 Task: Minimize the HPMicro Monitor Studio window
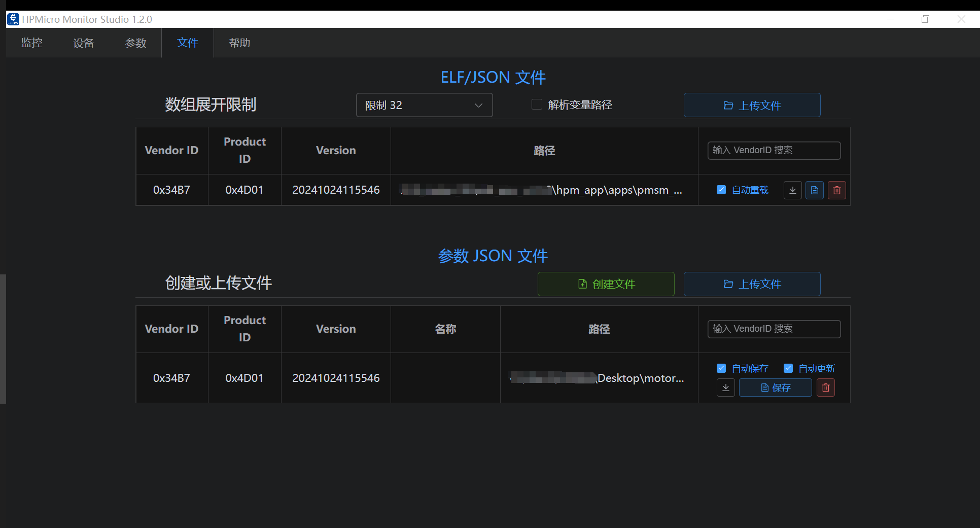coord(890,19)
